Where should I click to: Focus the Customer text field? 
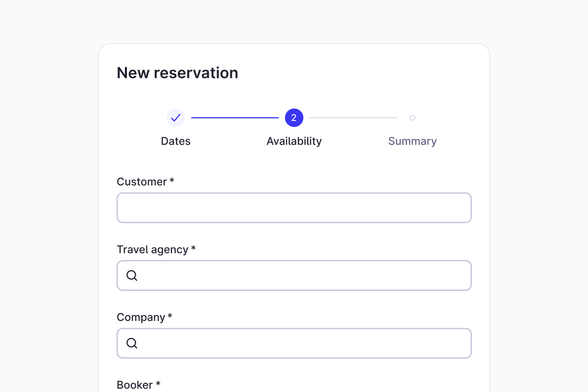[294, 208]
